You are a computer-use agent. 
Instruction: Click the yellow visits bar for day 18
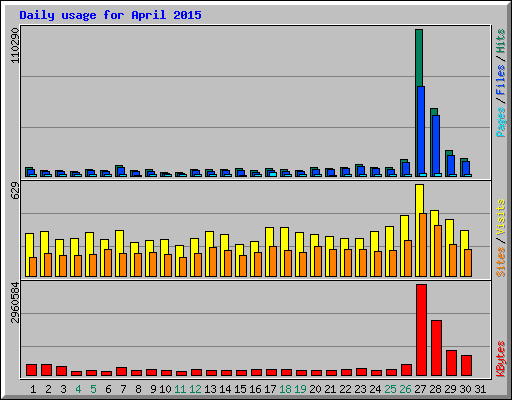coord(284,239)
